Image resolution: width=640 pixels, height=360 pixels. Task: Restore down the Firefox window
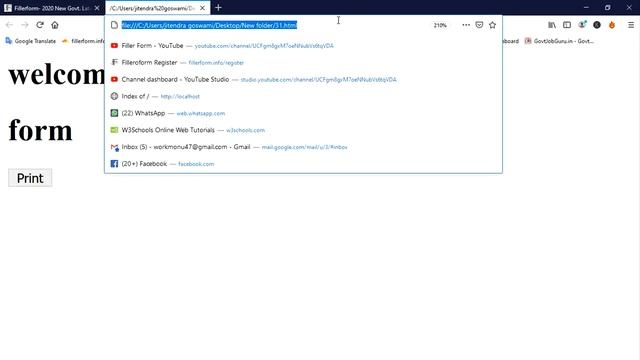point(607,7)
